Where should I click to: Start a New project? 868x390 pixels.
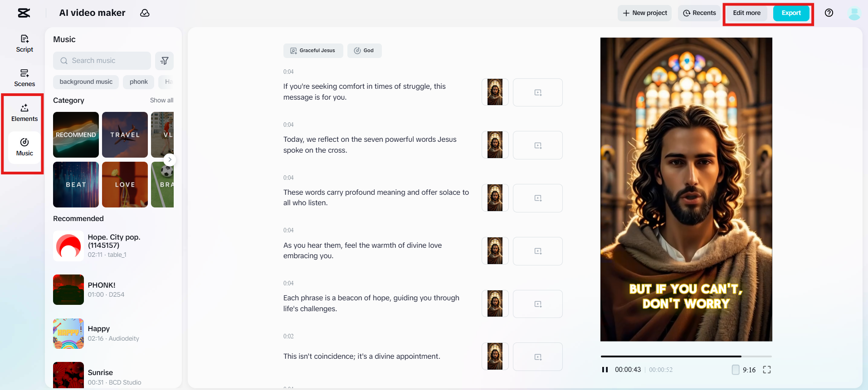tap(644, 13)
